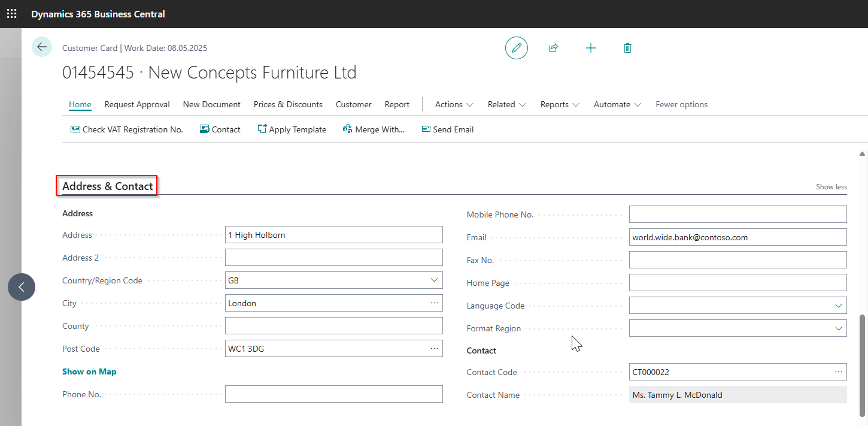The width and height of the screenshot is (868, 426).
Task: Click the left collapse arrow circle
Action: pyautogui.click(x=22, y=287)
